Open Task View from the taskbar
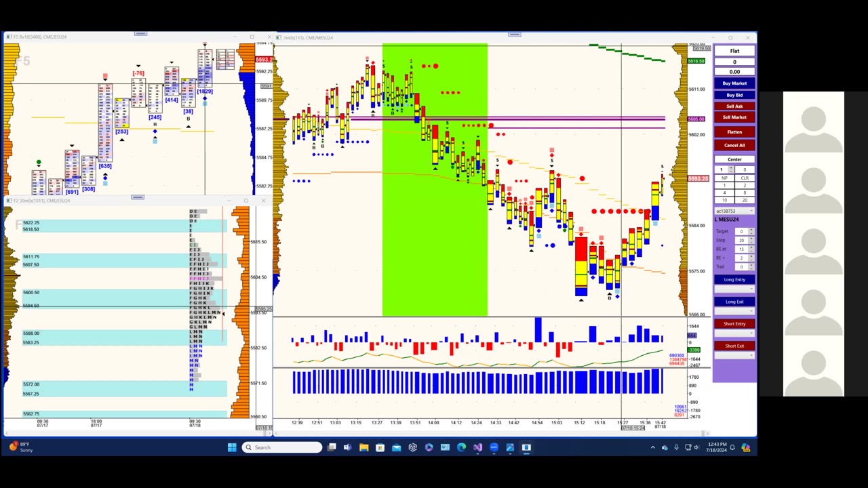 (x=332, y=447)
